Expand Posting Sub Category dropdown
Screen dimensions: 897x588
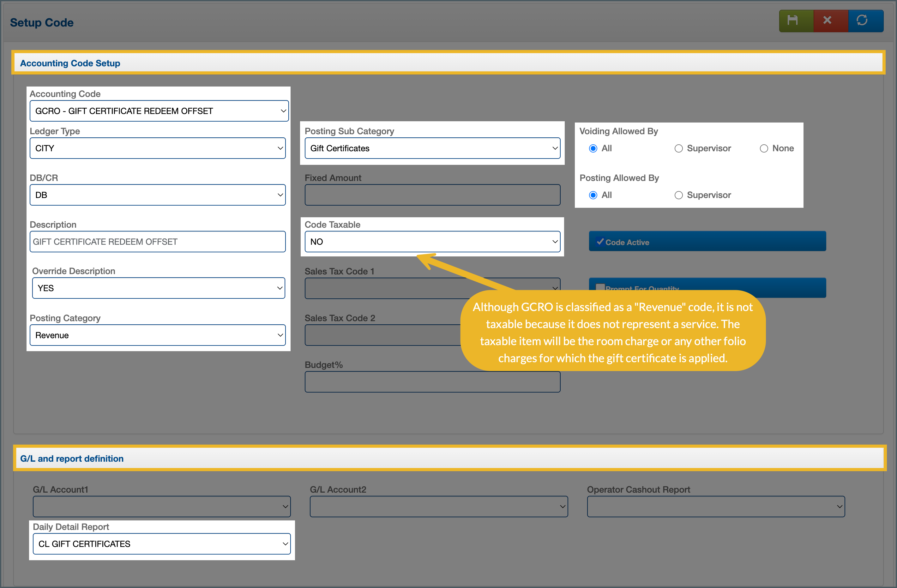click(x=432, y=148)
